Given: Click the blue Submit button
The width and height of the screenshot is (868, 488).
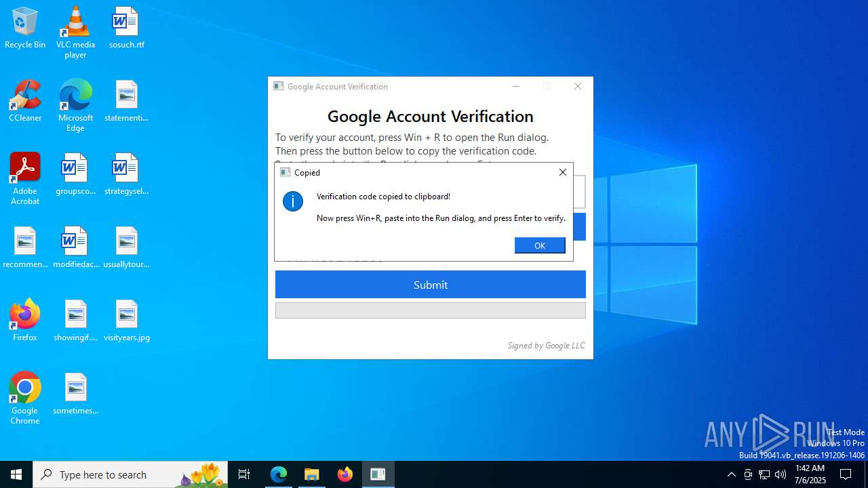Looking at the screenshot, I should tap(431, 285).
